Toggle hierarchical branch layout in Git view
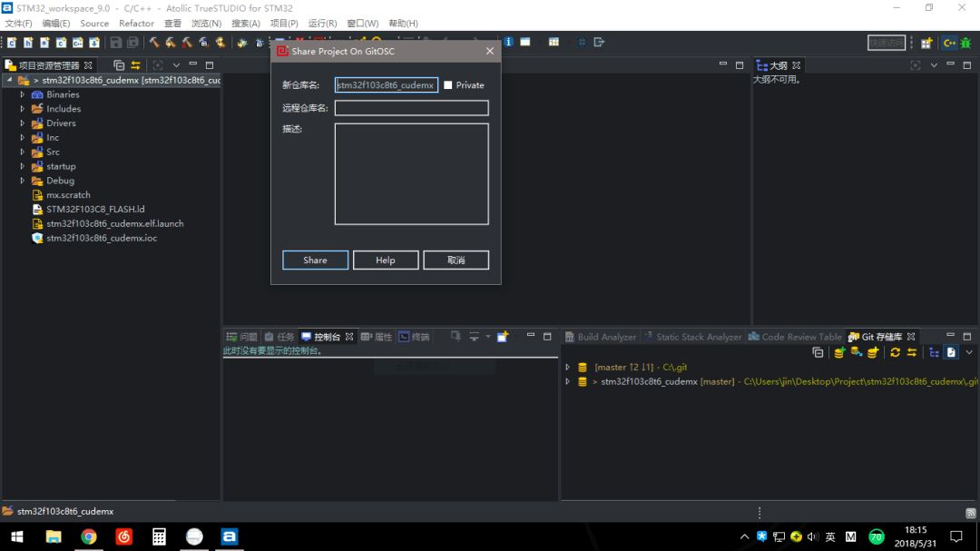The width and height of the screenshot is (980, 551). click(934, 353)
